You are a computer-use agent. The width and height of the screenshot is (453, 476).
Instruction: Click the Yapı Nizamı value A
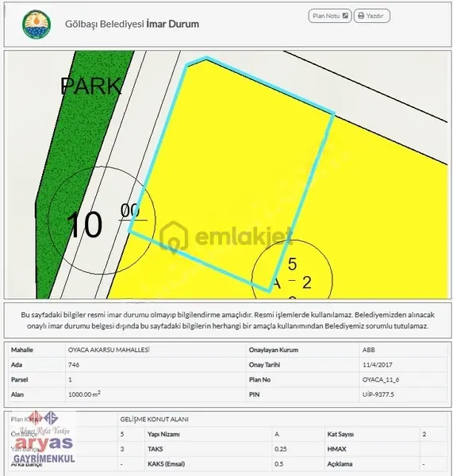(277, 434)
